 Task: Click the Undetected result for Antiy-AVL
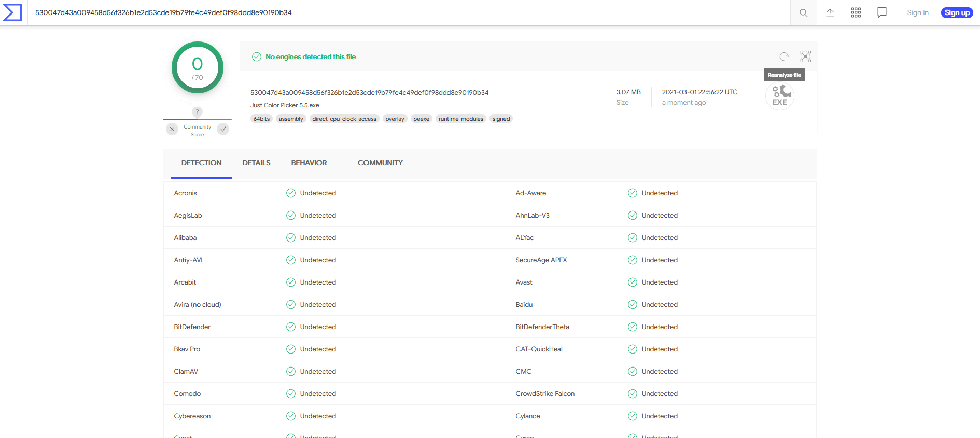click(318, 260)
